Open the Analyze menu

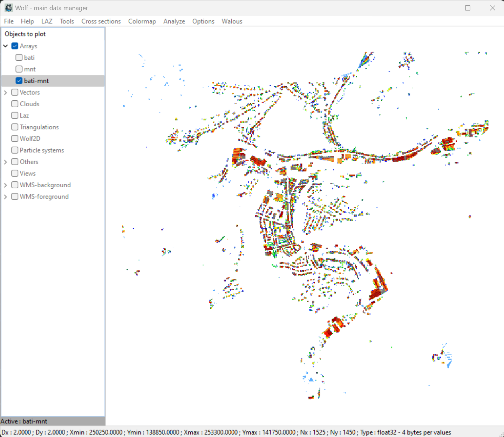coord(174,21)
